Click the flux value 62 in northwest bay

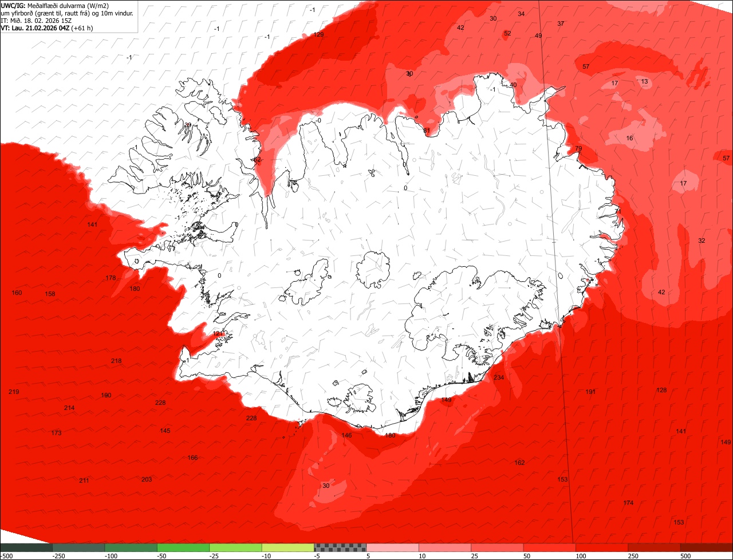[x=257, y=159]
